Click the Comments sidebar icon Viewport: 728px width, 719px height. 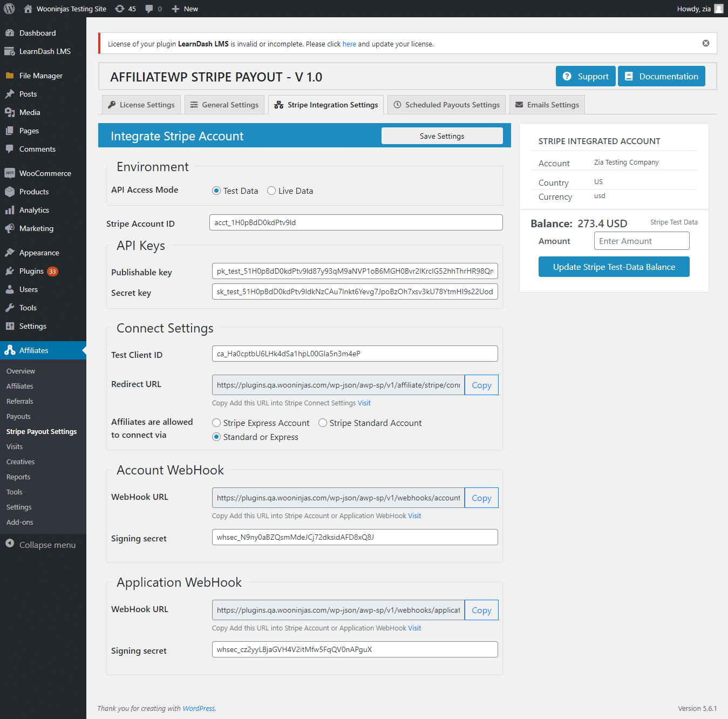click(10, 149)
